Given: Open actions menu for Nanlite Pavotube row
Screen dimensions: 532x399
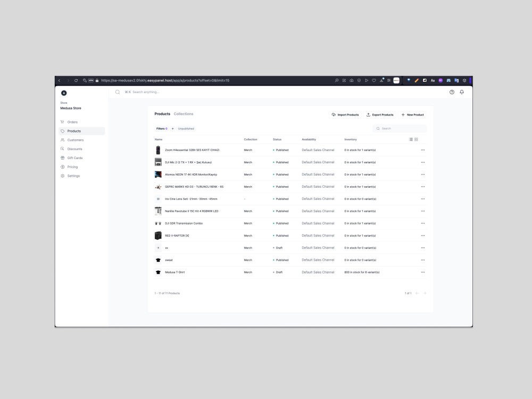Looking at the screenshot, I should coord(423,211).
